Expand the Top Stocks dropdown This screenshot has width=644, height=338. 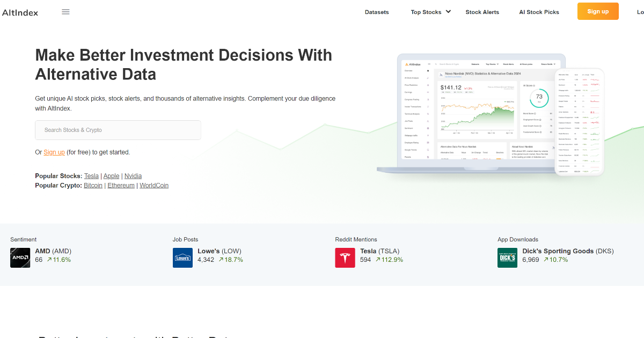[427, 11]
